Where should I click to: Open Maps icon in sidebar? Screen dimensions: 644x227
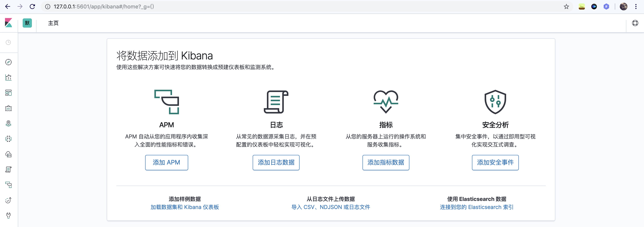point(8,123)
